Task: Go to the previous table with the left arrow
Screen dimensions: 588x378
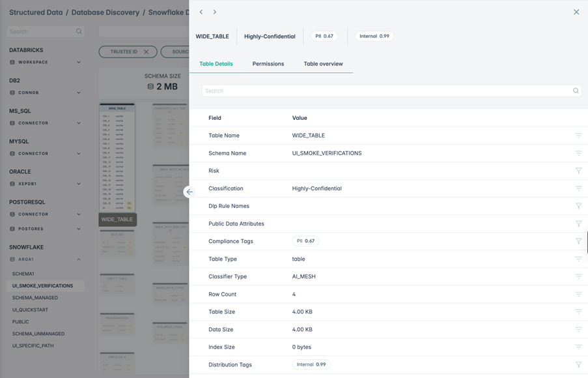Action: coord(201,12)
